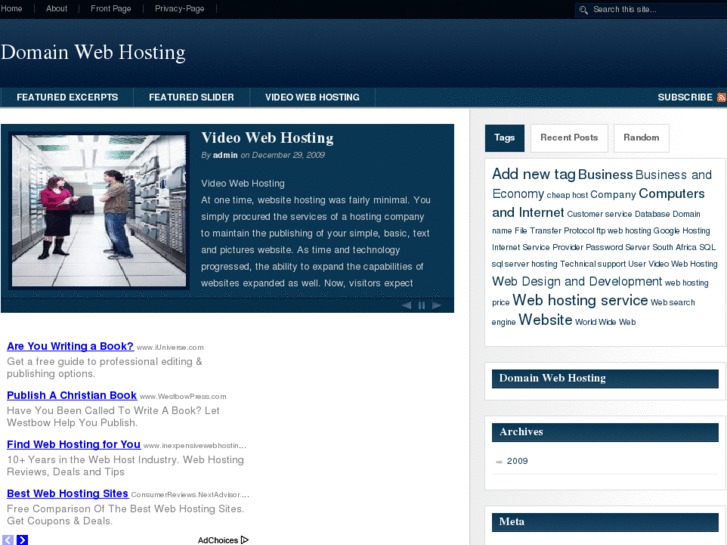The width and height of the screenshot is (727, 545).
Task: Click the 'ftp web hosting' tag
Action: click(624, 231)
